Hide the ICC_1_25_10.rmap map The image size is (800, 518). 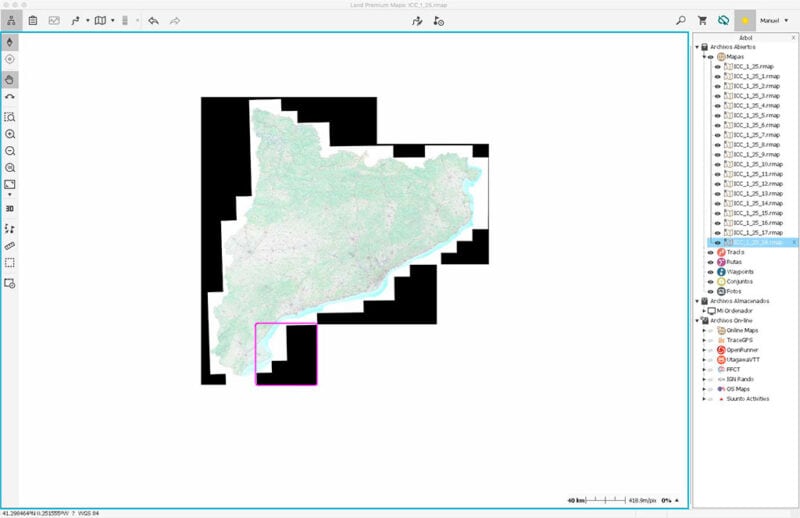[718, 165]
